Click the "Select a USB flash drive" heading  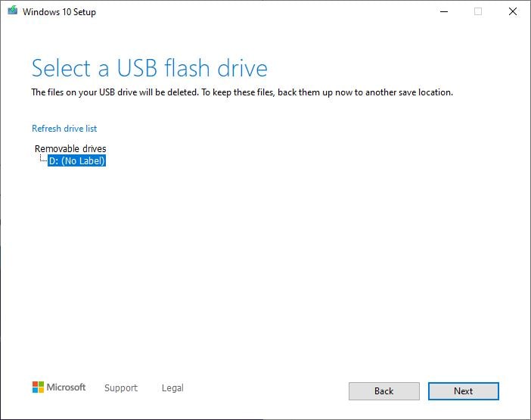[x=150, y=69]
